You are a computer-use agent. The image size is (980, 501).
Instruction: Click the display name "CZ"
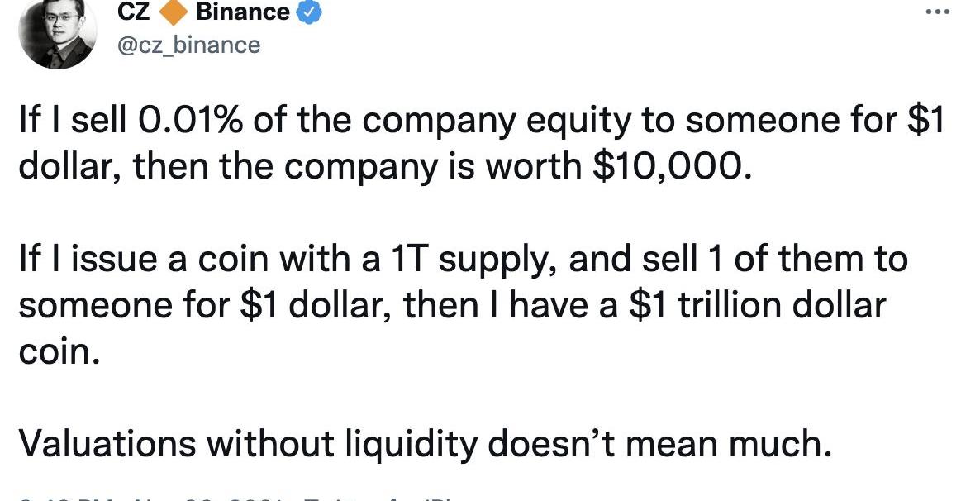132,12
